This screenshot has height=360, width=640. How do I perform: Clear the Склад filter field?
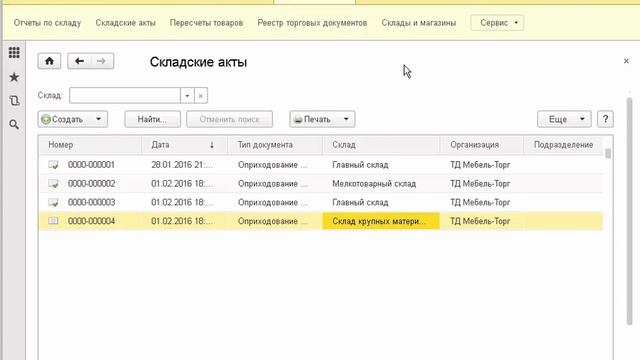coord(200,96)
